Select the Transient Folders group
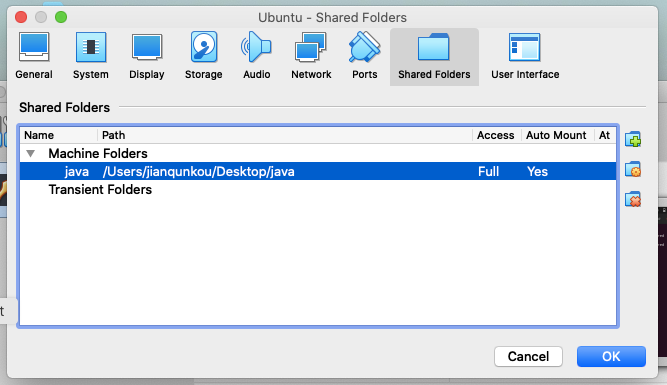Screen dimensions: 667x385 100,189
